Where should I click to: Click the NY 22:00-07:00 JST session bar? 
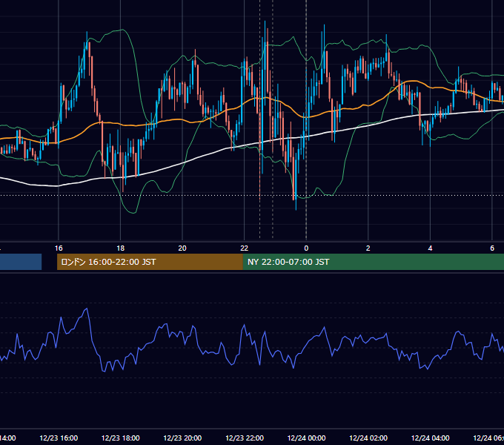[373, 262]
